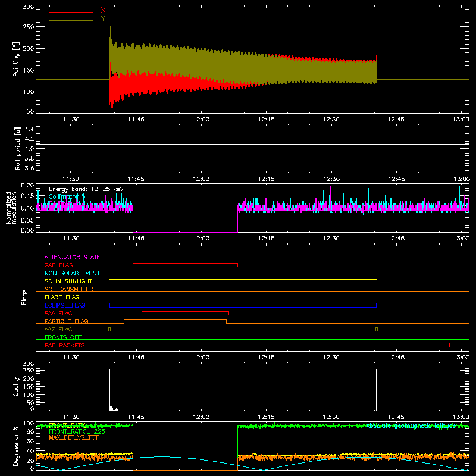476x476 pixels.
Task: Click '11:30' below the Quality panel
Action: 71,417
